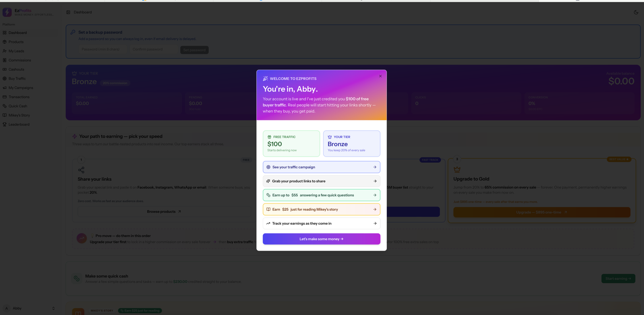
Task: Select Earn $25 for reading Mikey's story
Action: (322, 209)
